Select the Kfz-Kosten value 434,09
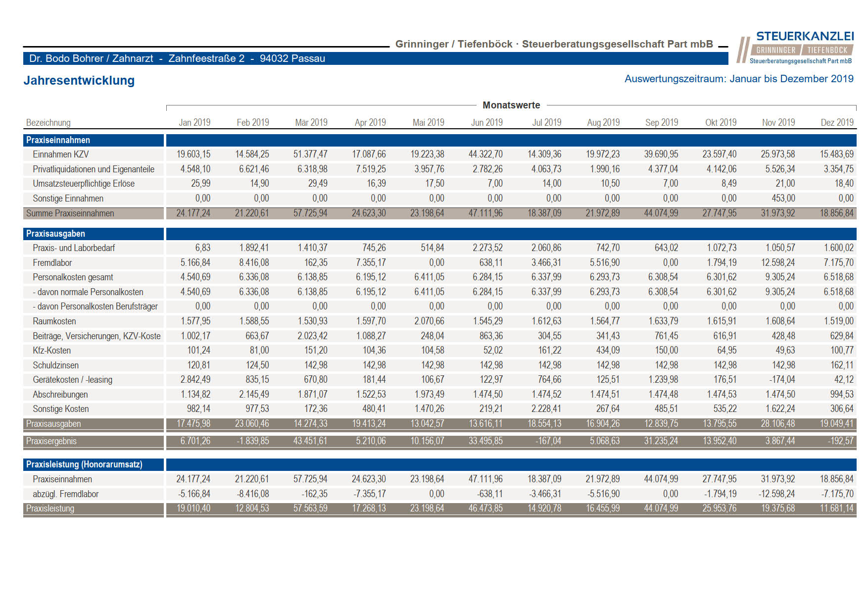 tap(608, 351)
